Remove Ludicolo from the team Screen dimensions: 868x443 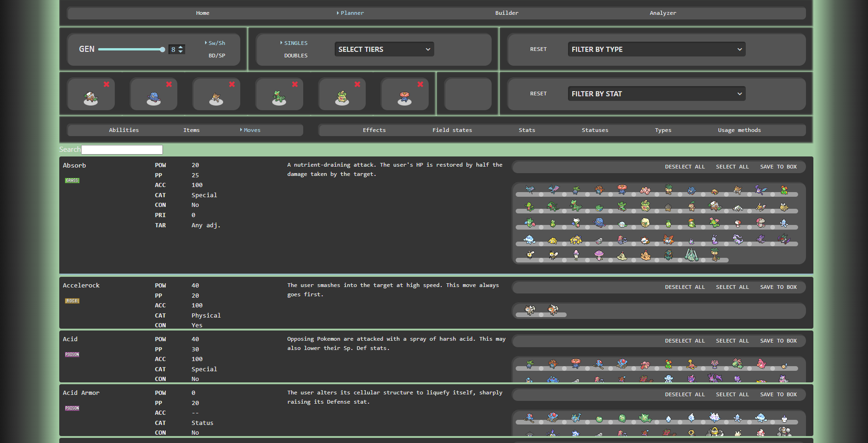357,84
